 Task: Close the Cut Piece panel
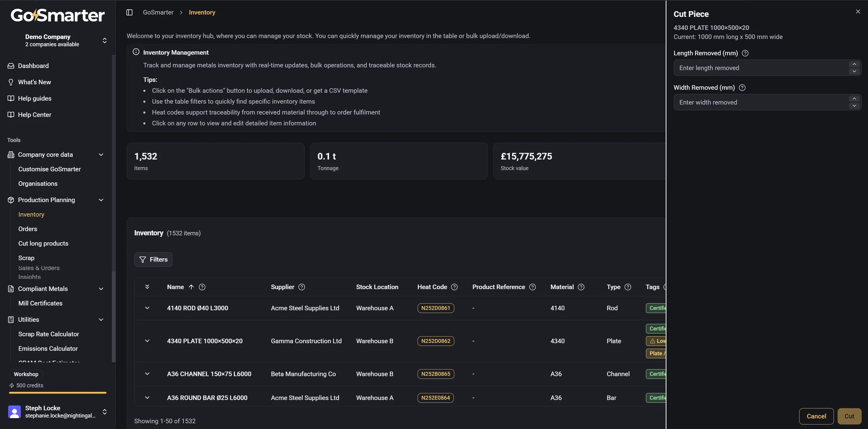pos(858,12)
